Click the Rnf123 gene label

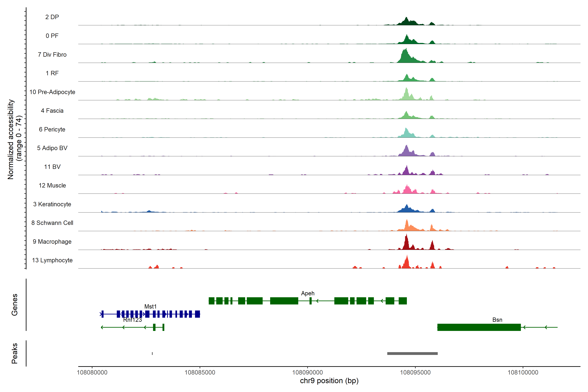click(132, 320)
